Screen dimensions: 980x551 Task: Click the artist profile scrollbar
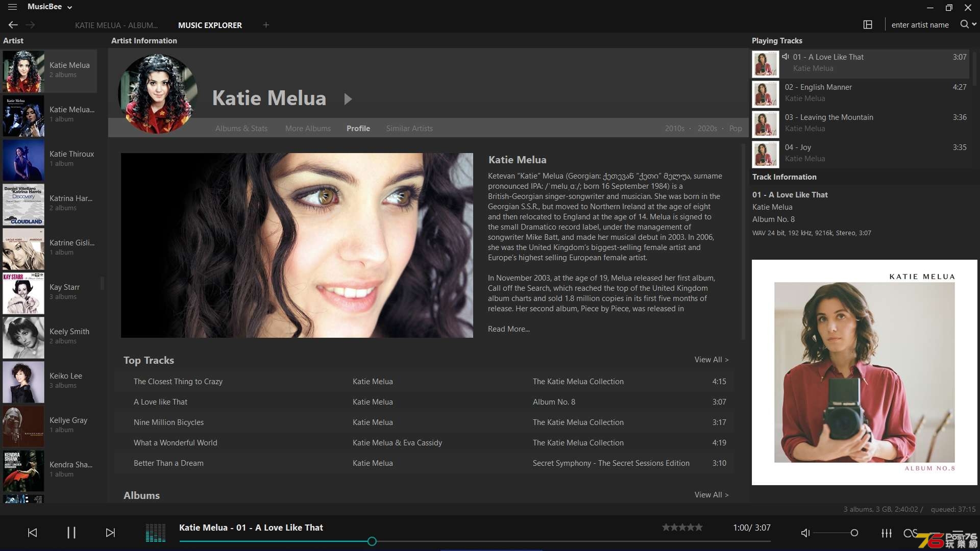[743, 242]
